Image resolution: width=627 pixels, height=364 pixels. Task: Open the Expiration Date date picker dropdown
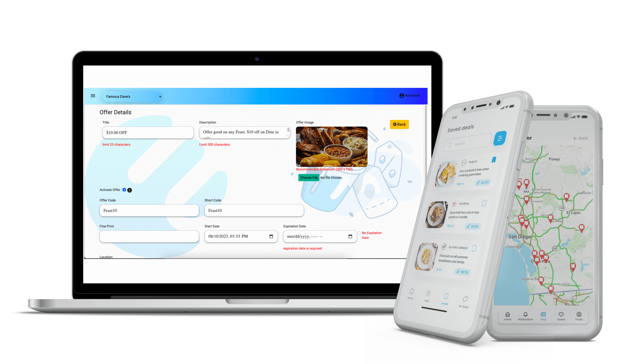(x=350, y=236)
